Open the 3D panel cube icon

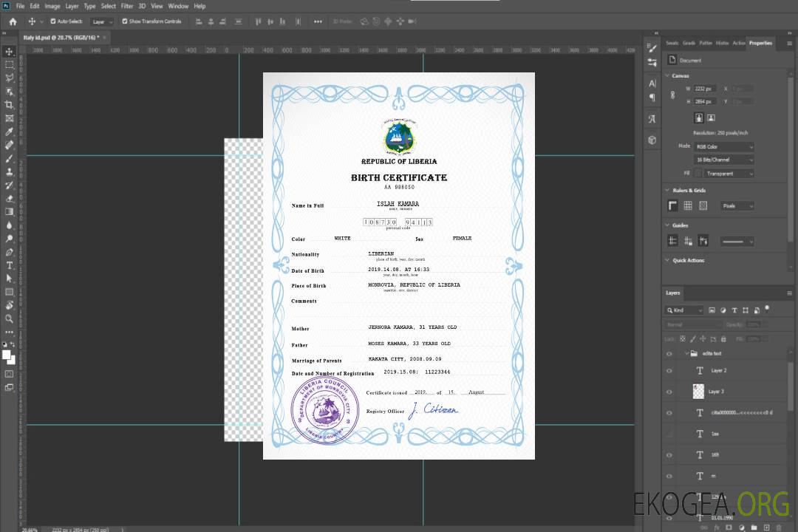[x=652, y=140]
